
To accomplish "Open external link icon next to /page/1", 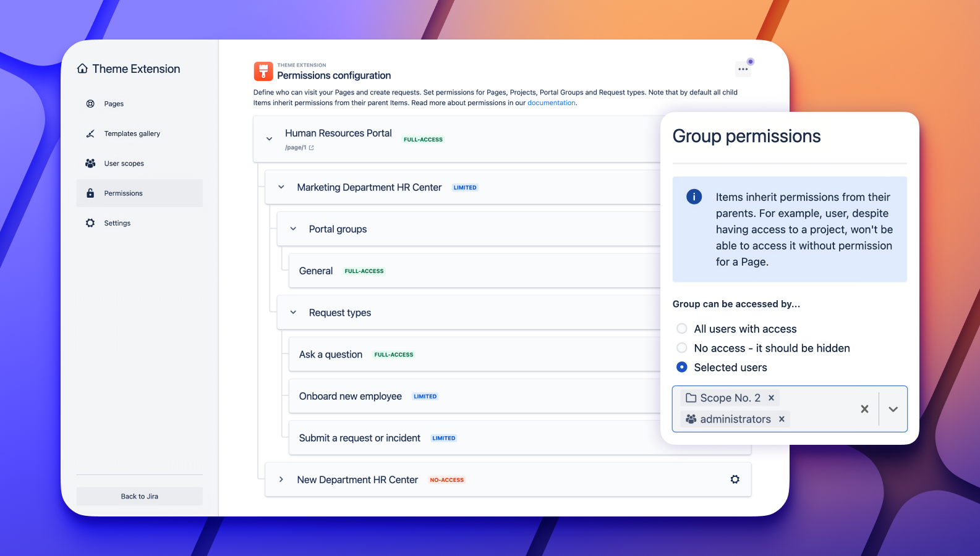I will (312, 148).
